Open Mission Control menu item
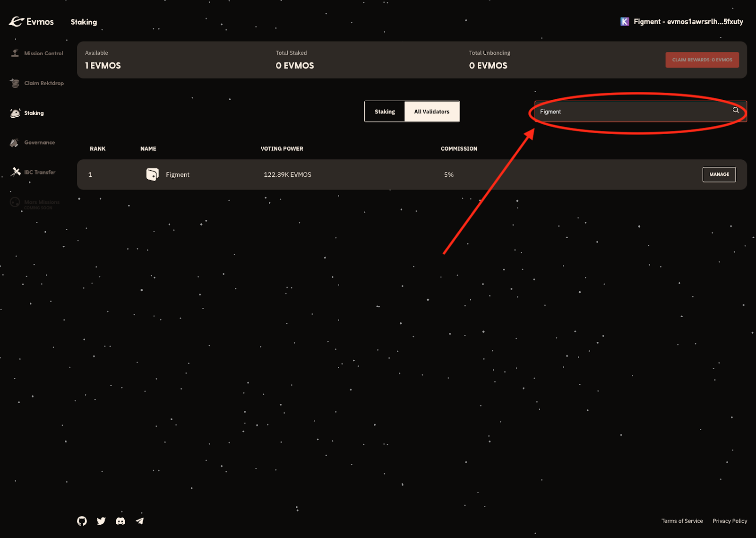Image resolution: width=756 pixels, height=538 pixels. coord(43,53)
